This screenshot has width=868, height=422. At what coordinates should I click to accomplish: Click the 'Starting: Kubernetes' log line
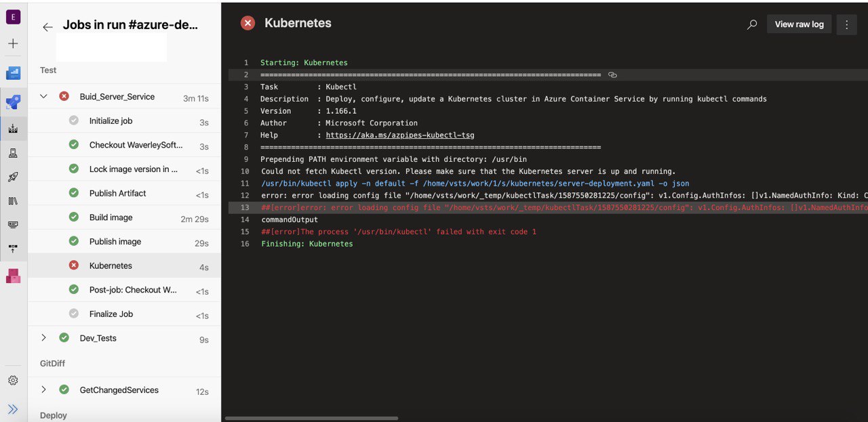(x=304, y=63)
